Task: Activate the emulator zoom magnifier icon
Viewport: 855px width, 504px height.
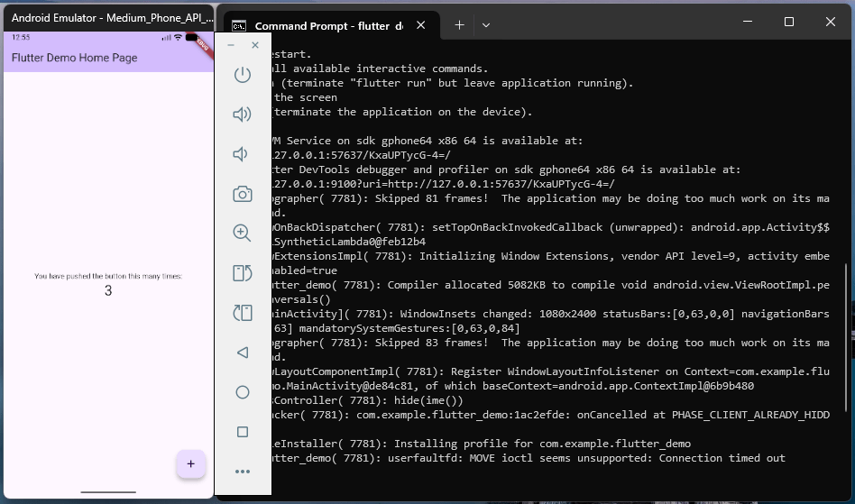Action: [242, 234]
